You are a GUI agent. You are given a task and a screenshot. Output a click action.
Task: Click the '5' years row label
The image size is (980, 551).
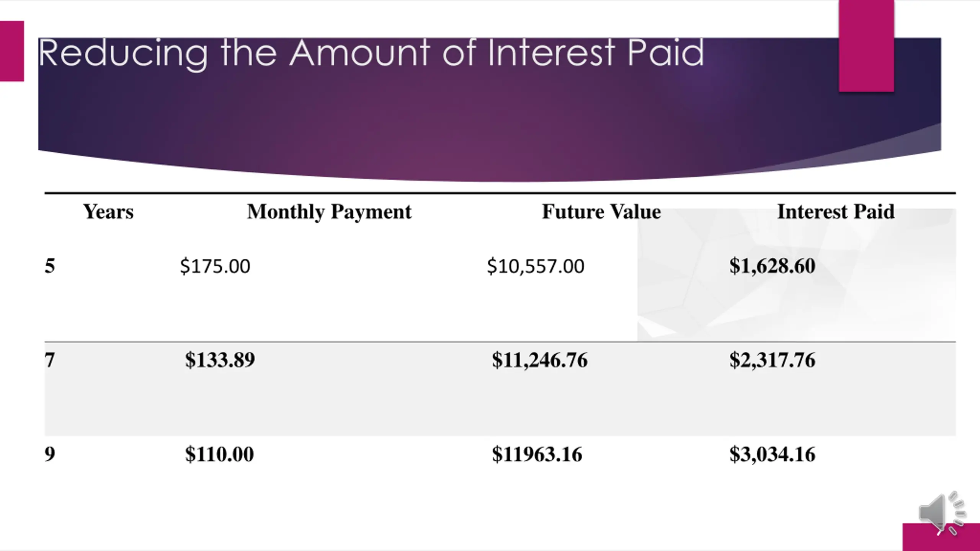pos(50,266)
